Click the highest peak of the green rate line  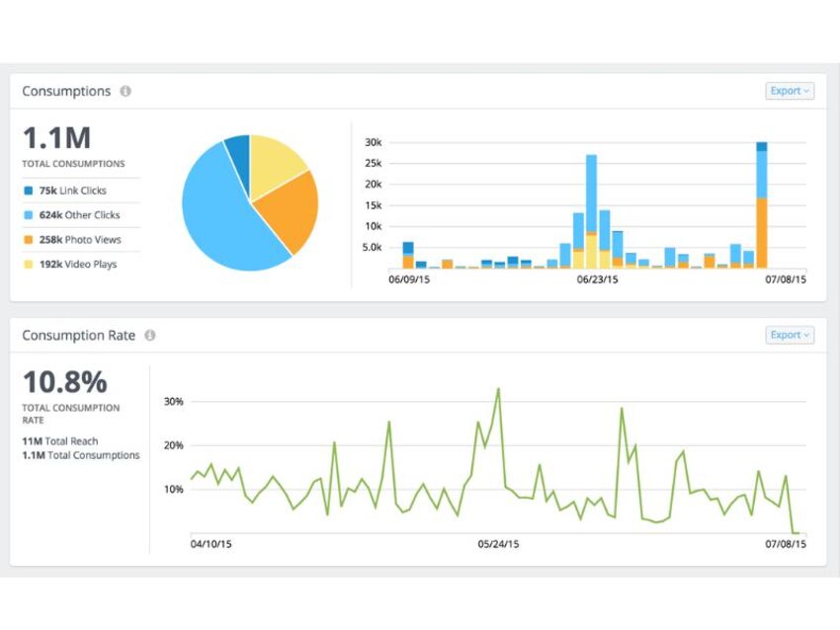pos(498,389)
